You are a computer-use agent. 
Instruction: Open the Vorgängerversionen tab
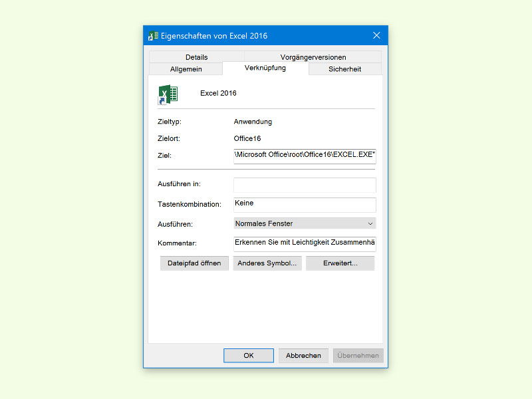pyautogui.click(x=313, y=57)
